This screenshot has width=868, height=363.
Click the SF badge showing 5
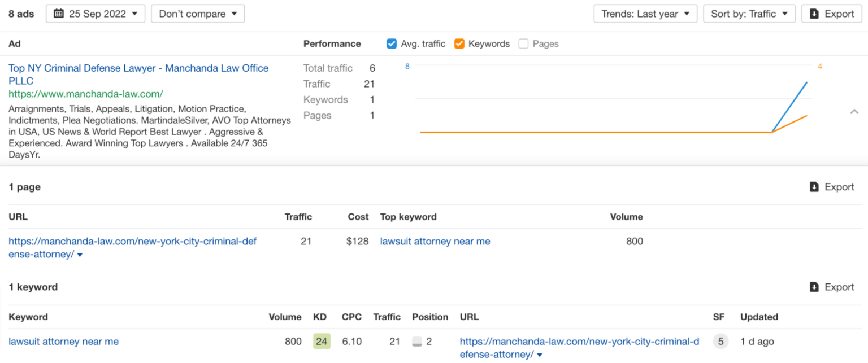click(x=721, y=341)
